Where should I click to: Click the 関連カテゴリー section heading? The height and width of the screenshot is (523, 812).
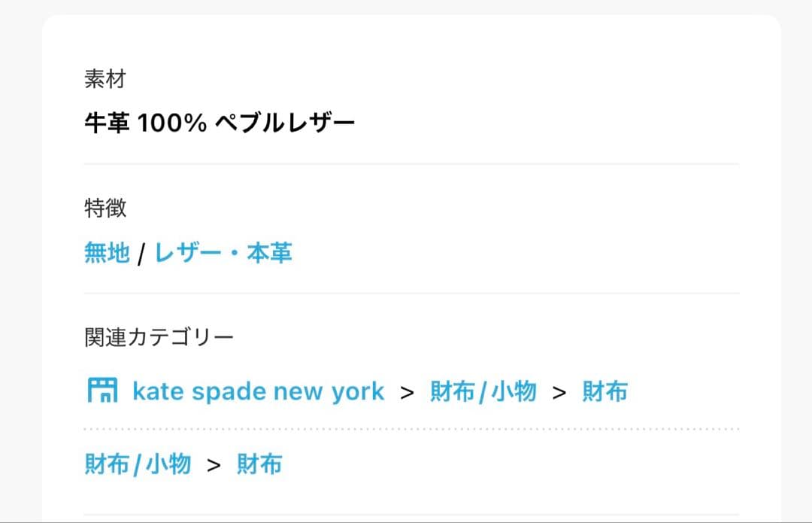pyautogui.click(x=157, y=336)
